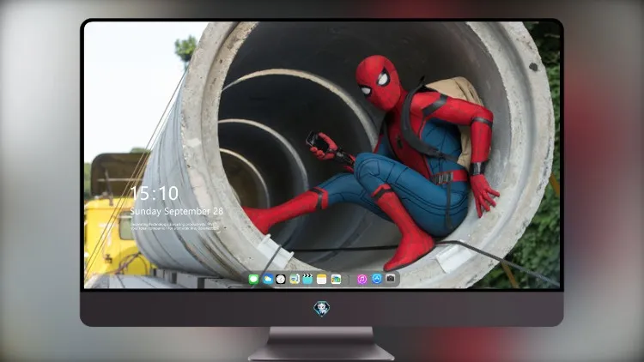The height and width of the screenshot is (362, 644).
Task: Open the Weather app with cloud icon
Action: point(268,280)
